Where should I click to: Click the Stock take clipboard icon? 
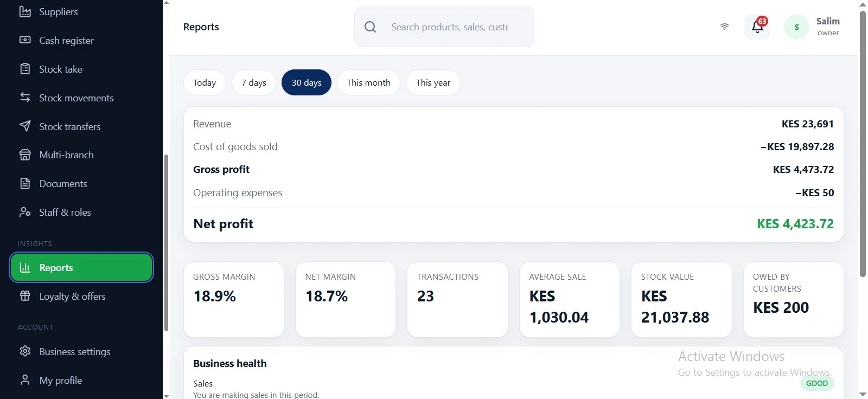[x=25, y=69]
